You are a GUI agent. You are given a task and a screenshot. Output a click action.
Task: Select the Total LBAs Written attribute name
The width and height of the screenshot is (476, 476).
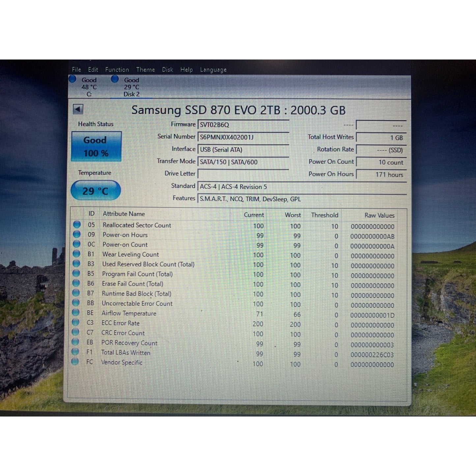[x=126, y=352]
